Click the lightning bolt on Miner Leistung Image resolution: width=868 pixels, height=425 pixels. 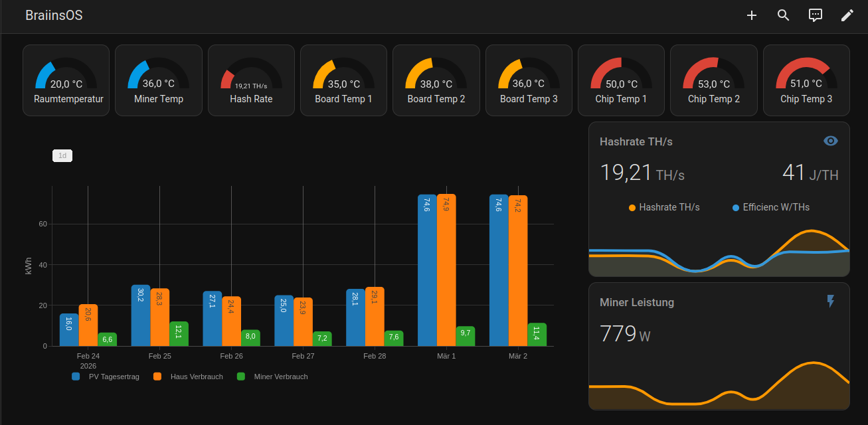click(830, 301)
